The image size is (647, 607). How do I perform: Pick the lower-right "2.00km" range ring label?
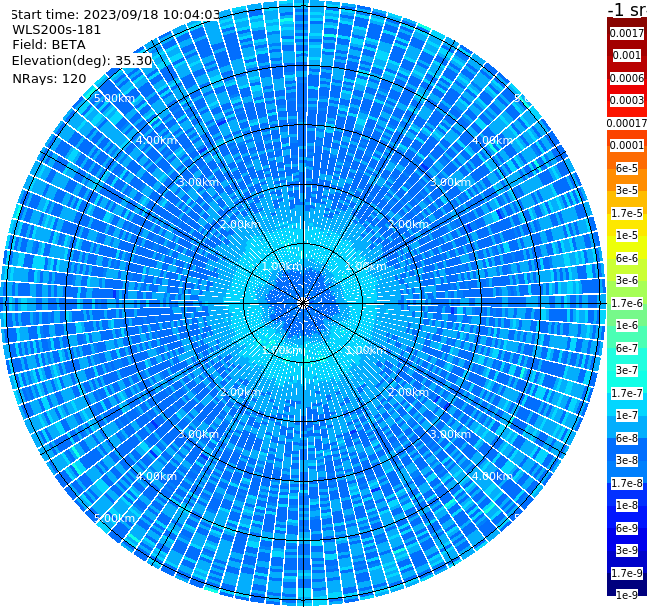408,392
